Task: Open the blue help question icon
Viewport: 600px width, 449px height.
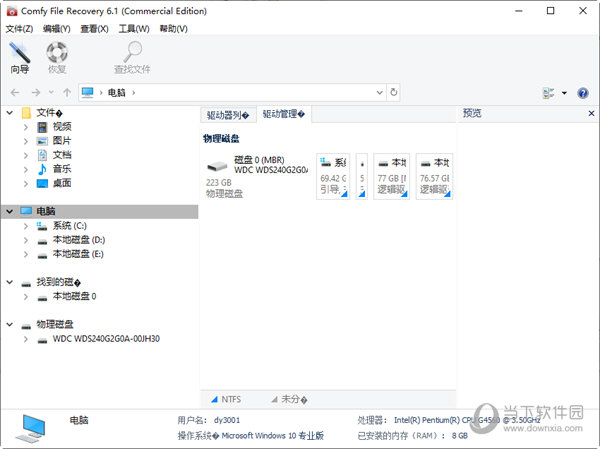Action: 583,93
